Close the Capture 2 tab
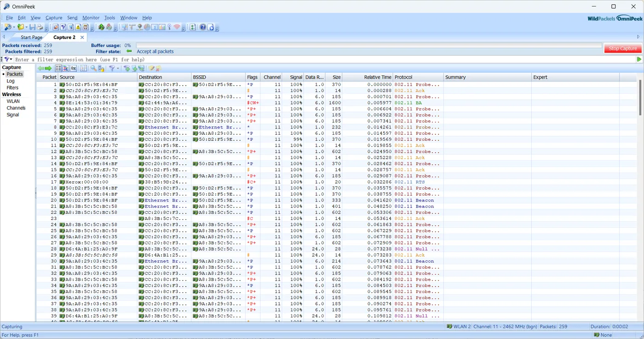 82,37
